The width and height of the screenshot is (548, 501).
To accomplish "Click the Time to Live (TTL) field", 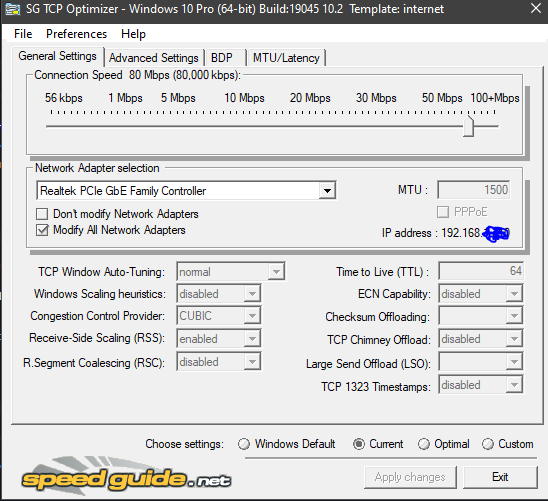I will 481,271.
